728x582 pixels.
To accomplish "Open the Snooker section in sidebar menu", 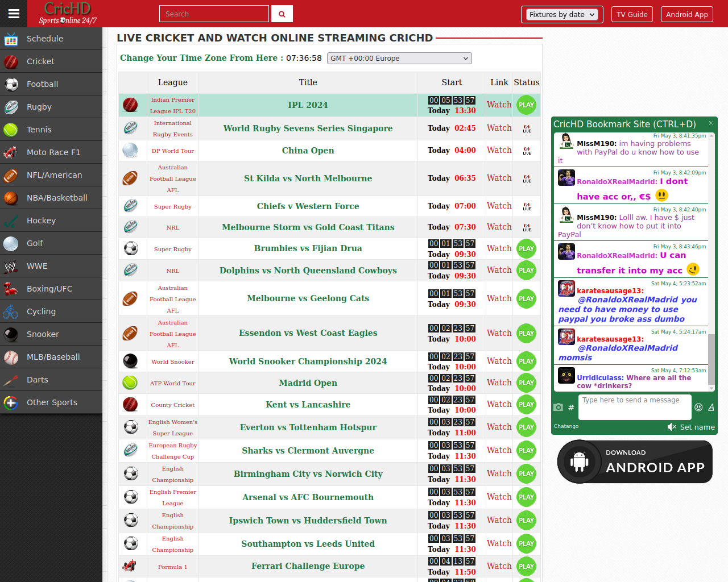I will tap(51, 334).
